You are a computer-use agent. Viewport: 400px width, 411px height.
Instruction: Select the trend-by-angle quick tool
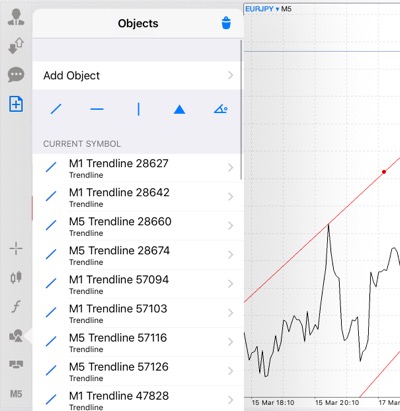[x=221, y=109]
